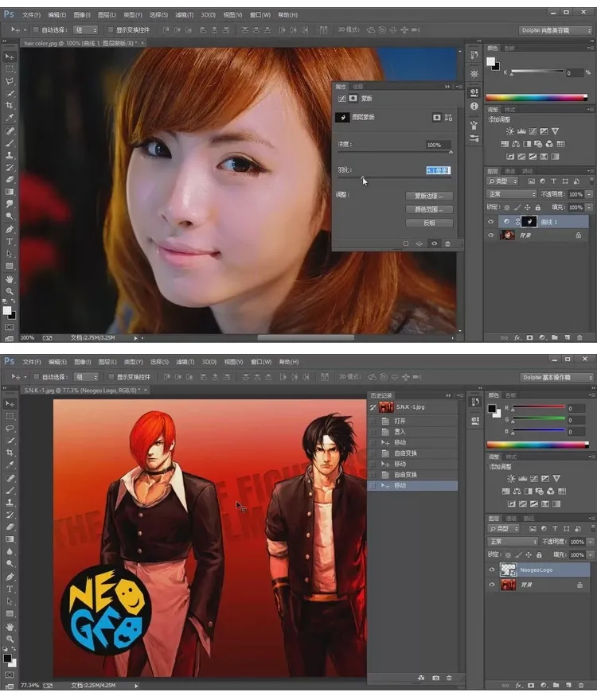Image resolution: width=597 pixels, height=700 pixels.
Task: Select Pen tool in hair color.jpg window
Action: click(x=10, y=229)
